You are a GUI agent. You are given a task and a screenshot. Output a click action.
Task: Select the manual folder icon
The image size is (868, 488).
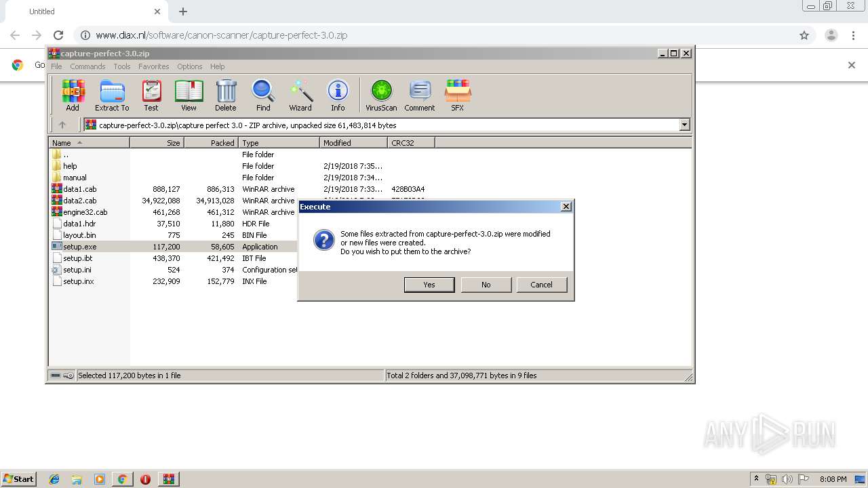[x=57, y=178]
